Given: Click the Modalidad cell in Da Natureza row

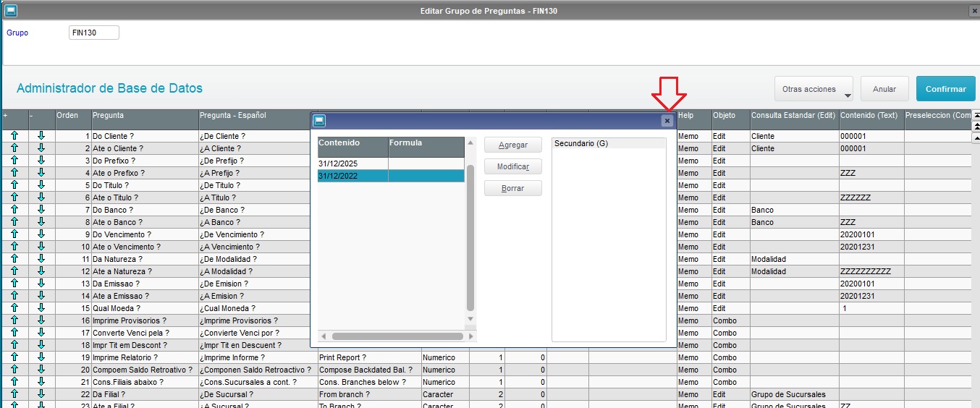Looking at the screenshot, I should pos(794,259).
